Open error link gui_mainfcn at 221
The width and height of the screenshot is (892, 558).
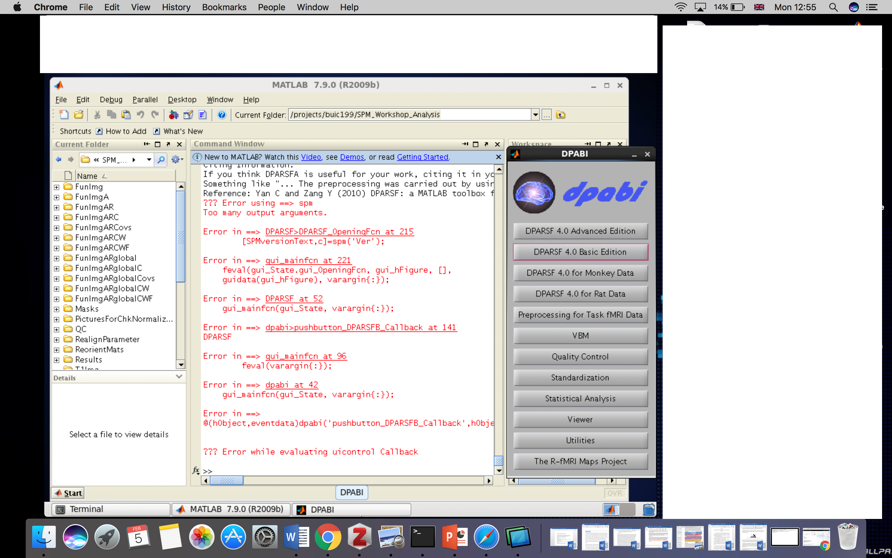point(308,261)
